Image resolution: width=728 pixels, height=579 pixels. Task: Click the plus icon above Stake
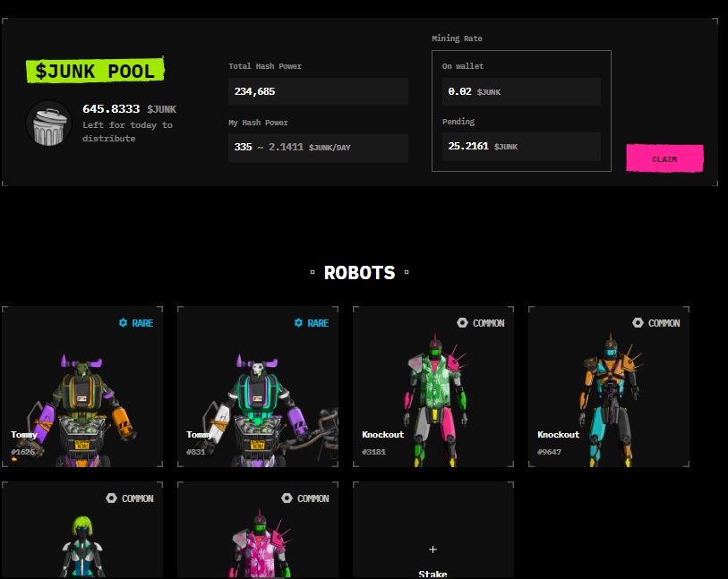tap(433, 549)
